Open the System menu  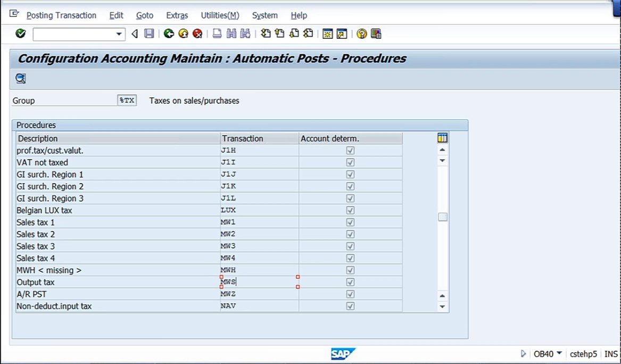(x=265, y=15)
